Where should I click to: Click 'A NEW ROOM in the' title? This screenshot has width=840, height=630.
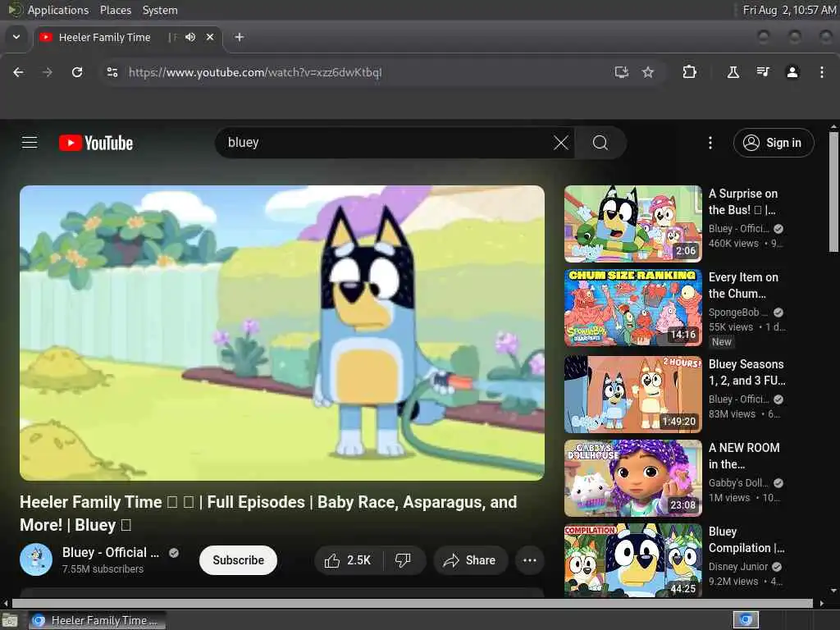[744, 456]
